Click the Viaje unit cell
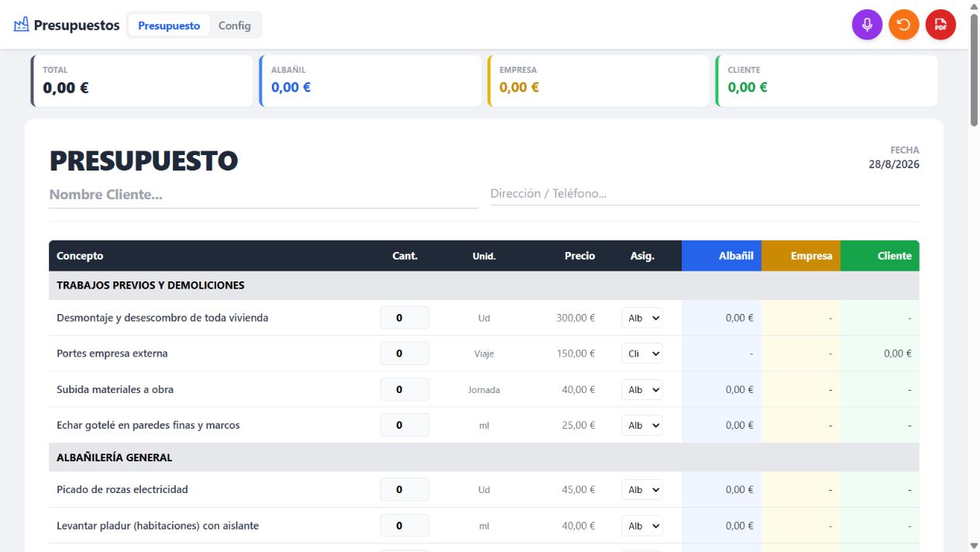 [484, 354]
